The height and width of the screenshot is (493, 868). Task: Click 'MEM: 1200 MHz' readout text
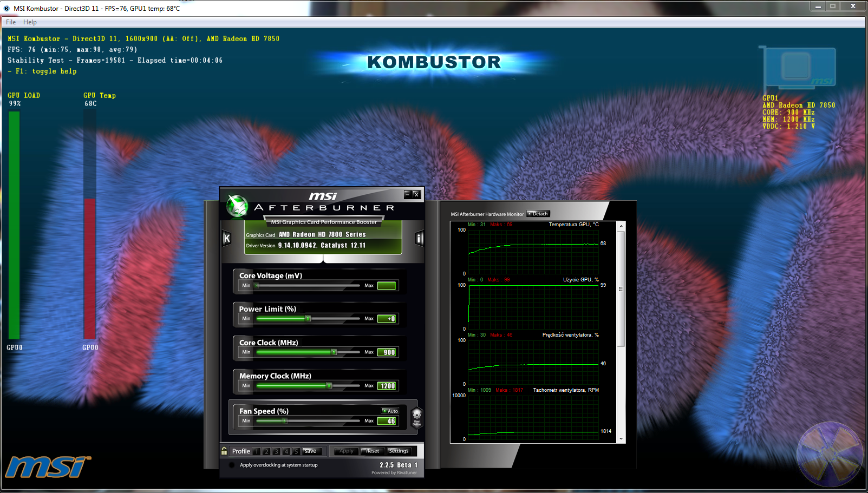[x=788, y=120]
